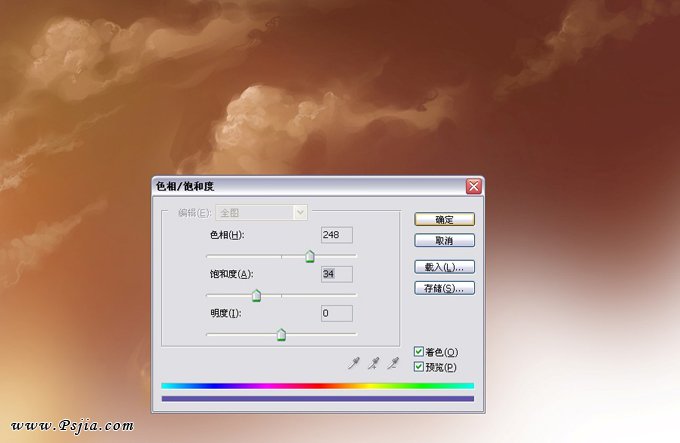The image size is (680, 443).
Task: Click the 载入(L)... button
Action: coord(445,267)
